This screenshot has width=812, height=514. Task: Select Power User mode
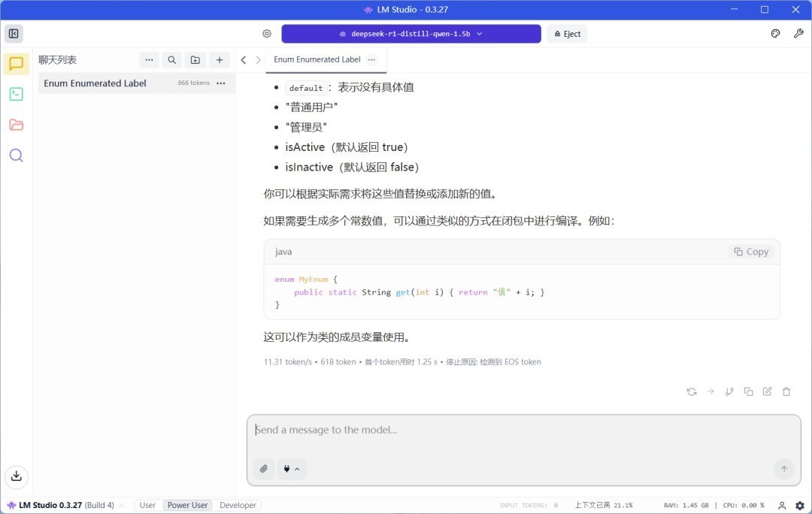pos(187,506)
